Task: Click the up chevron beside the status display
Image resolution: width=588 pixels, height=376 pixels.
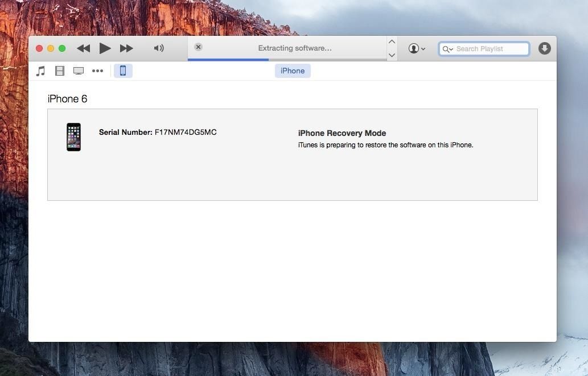Action: pos(392,42)
